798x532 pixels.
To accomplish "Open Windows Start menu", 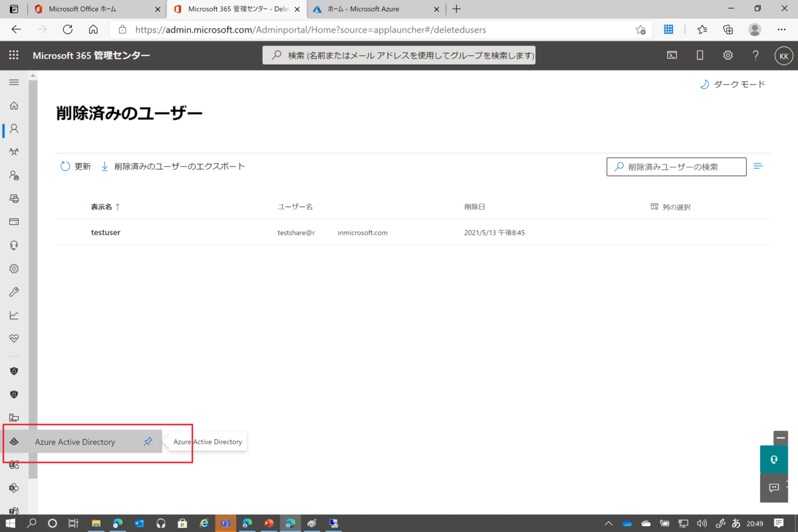I will 11,523.
